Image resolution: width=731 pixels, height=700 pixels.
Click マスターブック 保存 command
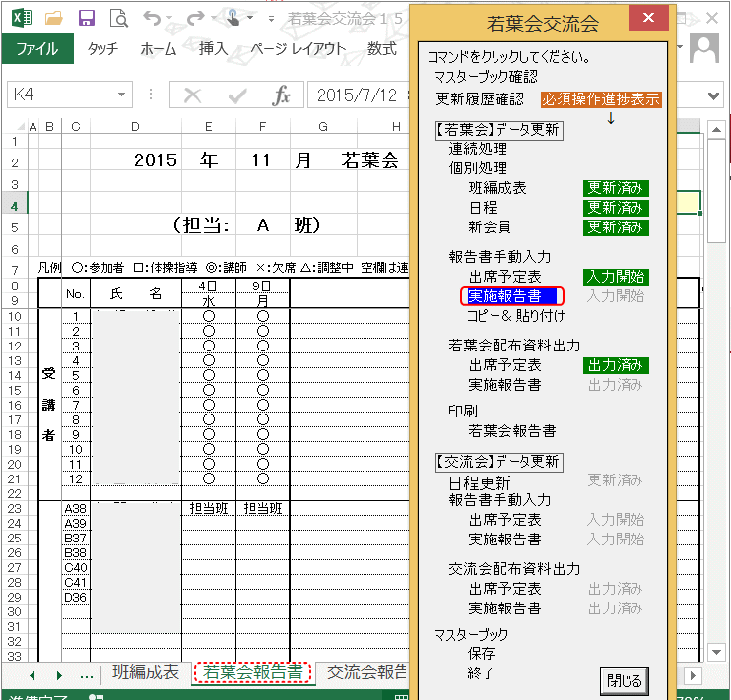(482, 654)
